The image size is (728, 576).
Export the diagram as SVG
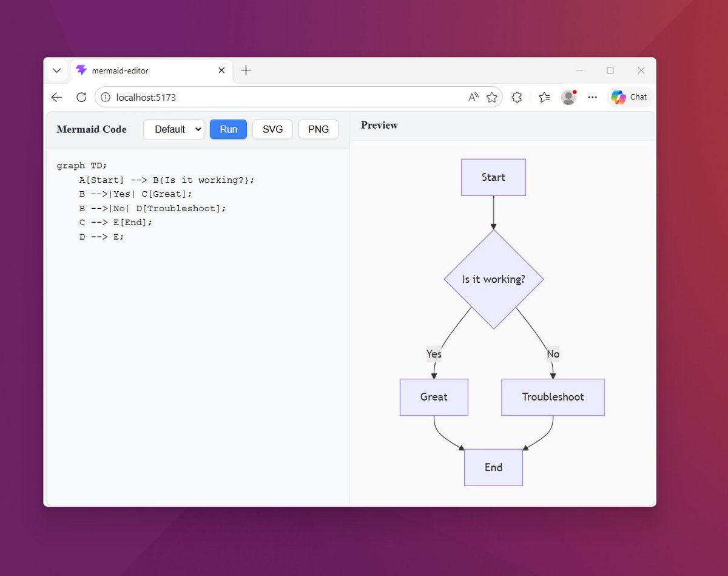coord(272,129)
